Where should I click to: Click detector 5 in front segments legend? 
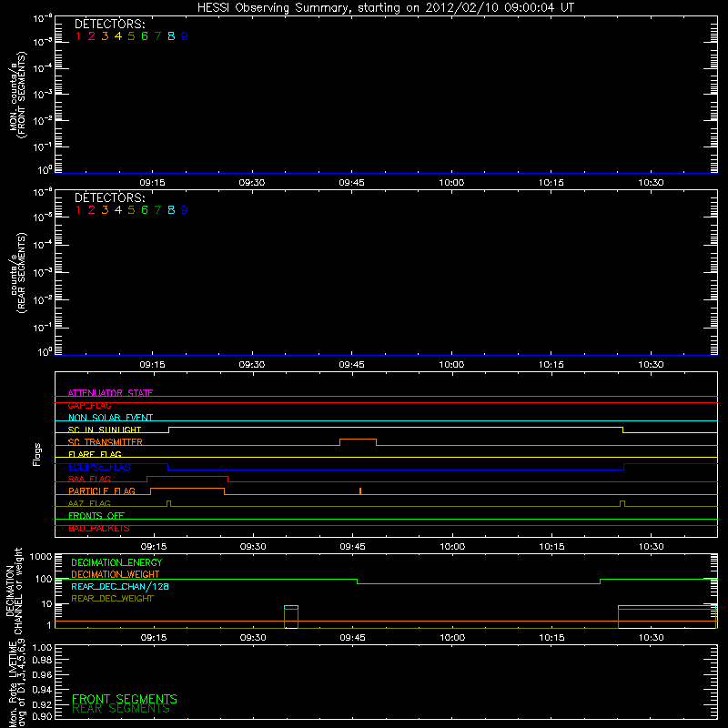click(x=131, y=36)
